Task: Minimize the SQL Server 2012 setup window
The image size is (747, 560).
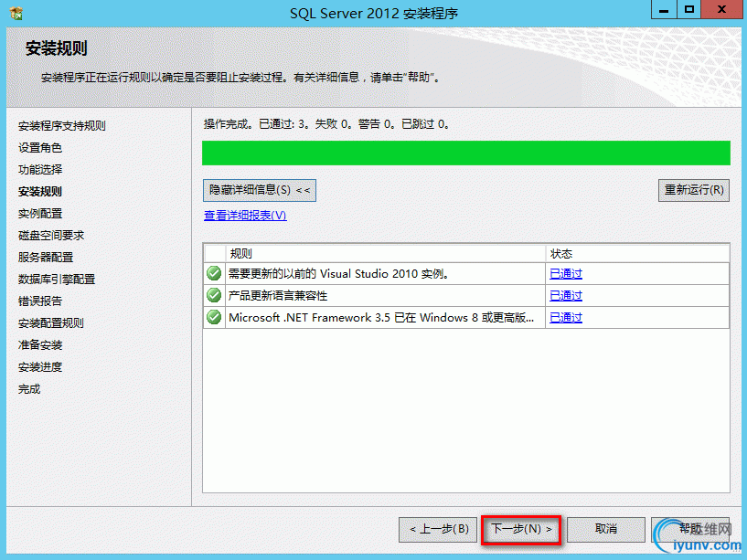Action: point(664,9)
